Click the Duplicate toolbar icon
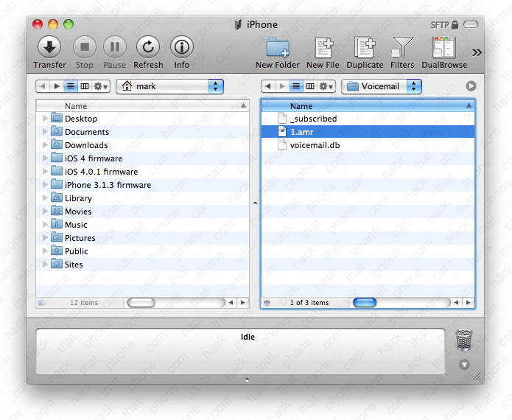512x420 pixels. 365,48
